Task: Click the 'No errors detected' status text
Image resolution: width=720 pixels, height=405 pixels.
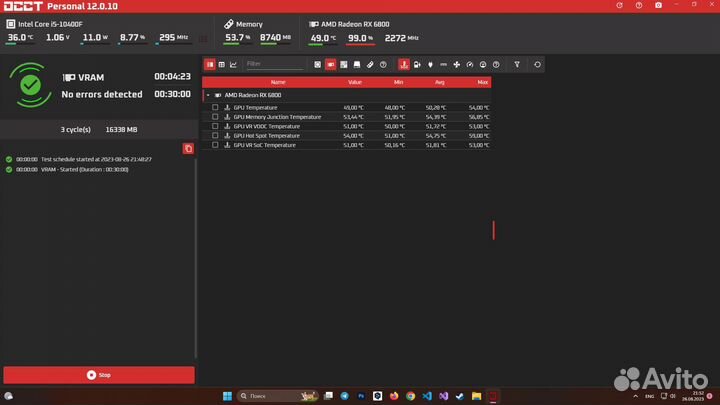Action: coord(102,94)
